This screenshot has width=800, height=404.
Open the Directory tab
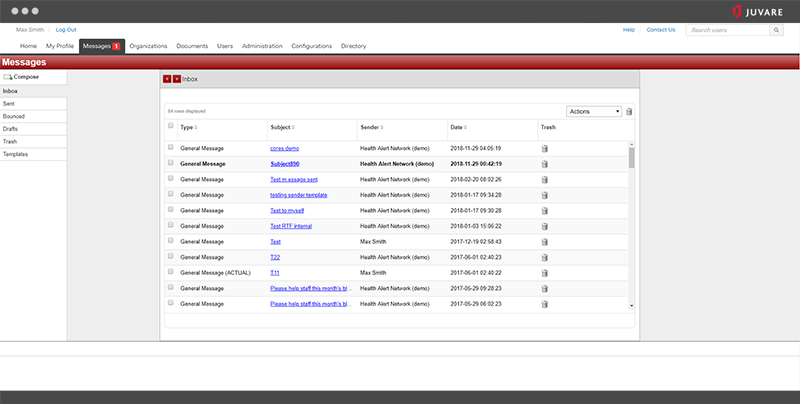(353, 46)
